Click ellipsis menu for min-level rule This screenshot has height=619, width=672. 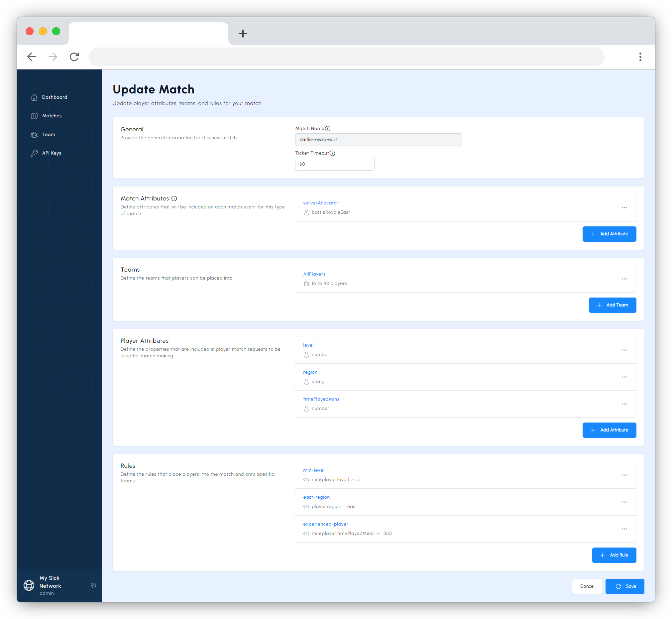(x=624, y=475)
